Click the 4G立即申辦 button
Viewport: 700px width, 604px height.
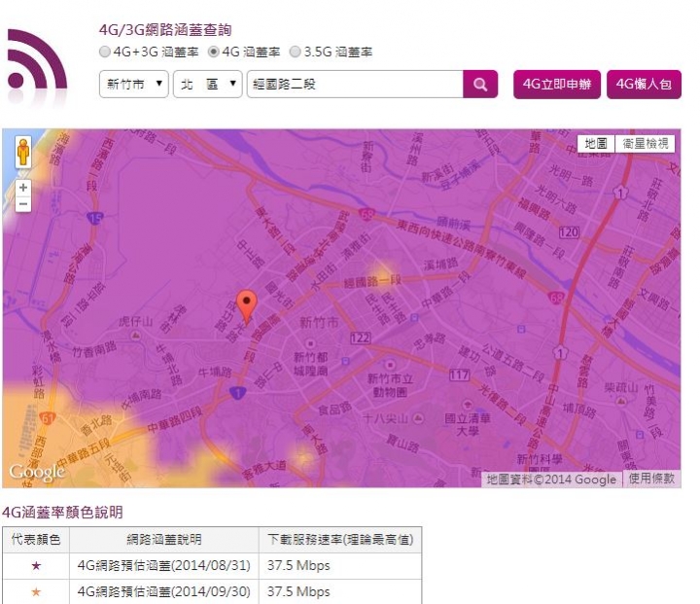pyautogui.click(x=557, y=84)
